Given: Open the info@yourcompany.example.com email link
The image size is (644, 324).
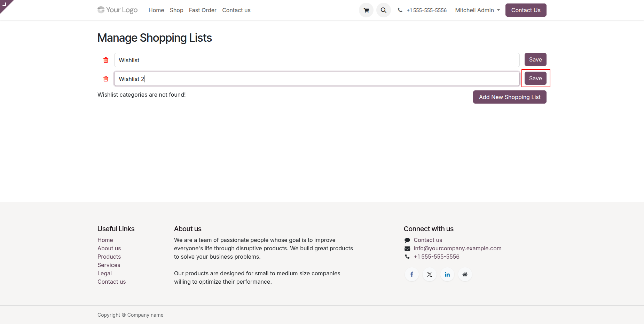Looking at the screenshot, I should coord(457,248).
